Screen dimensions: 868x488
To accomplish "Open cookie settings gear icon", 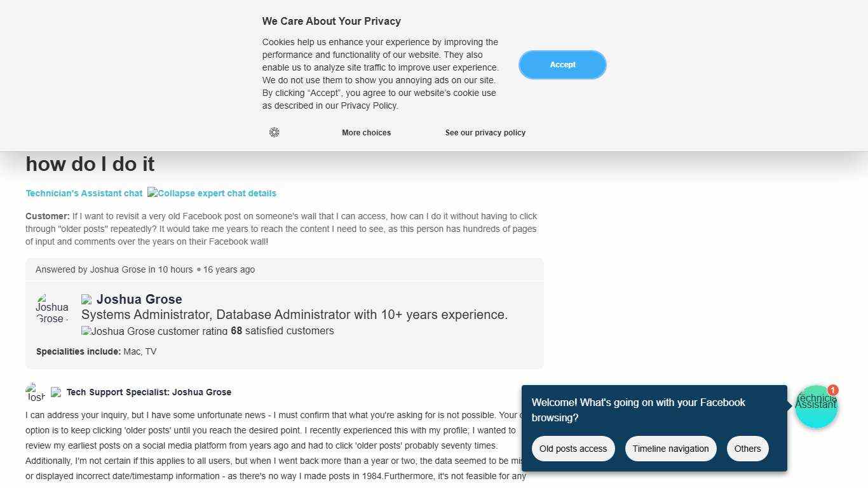I will [274, 132].
